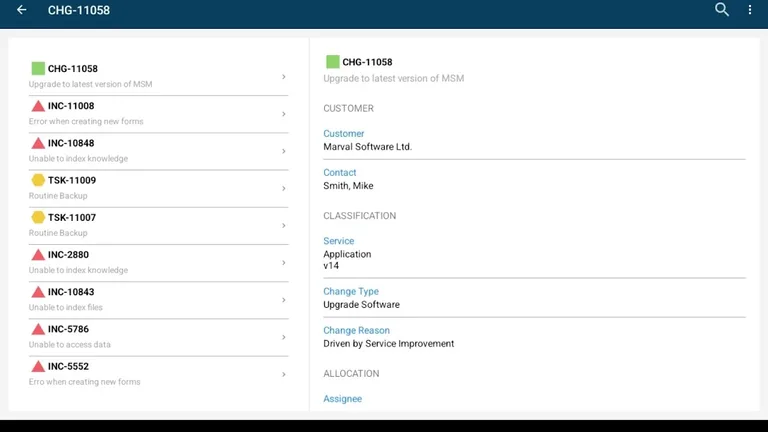Expand INC-5552 using its chevron
This screenshot has width=768, height=432.
click(x=284, y=374)
